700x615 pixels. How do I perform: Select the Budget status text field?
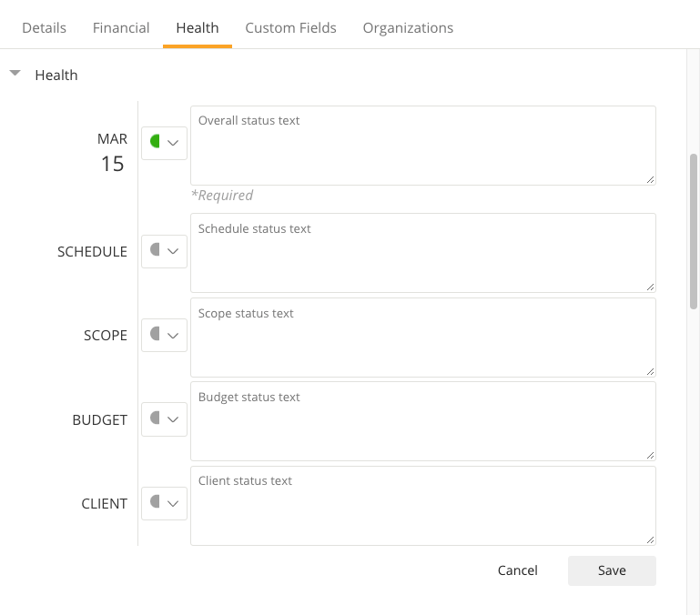[422, 421]
